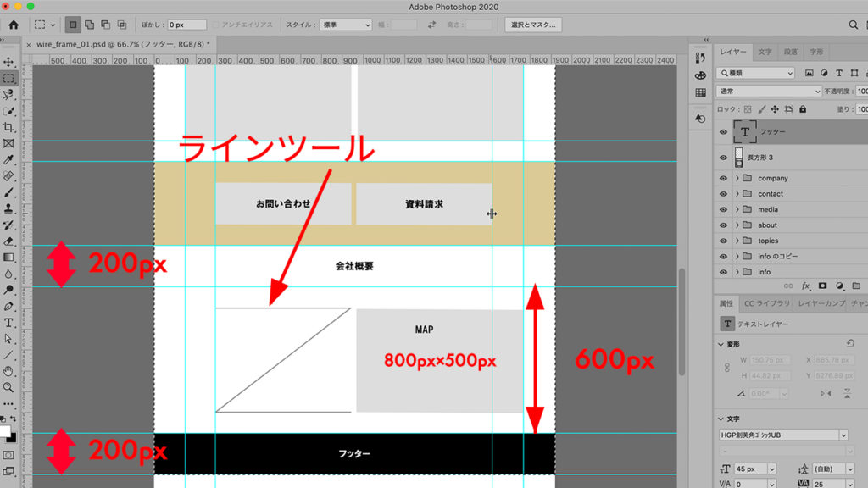Expand the media layer group
868x488 pixels.
[737, 210]
